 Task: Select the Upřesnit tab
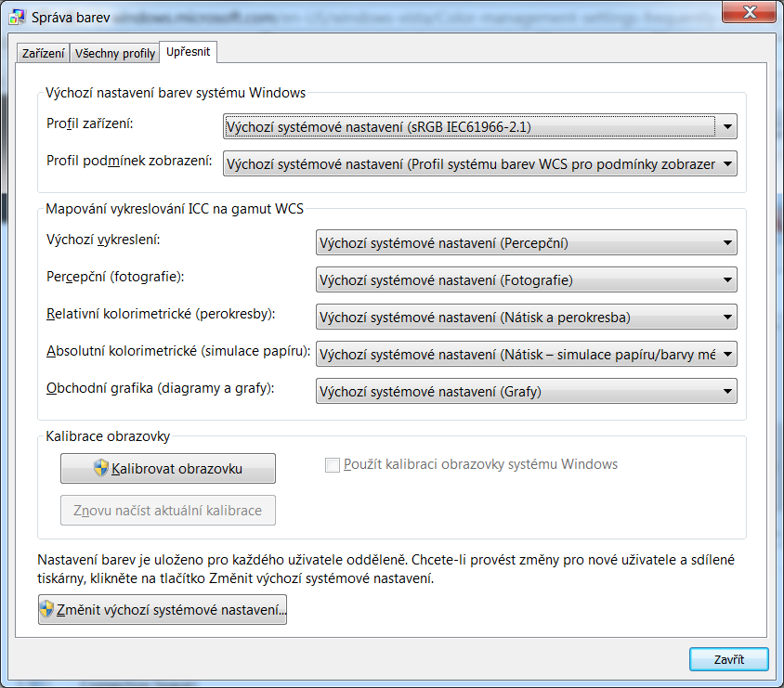point(188,52)
